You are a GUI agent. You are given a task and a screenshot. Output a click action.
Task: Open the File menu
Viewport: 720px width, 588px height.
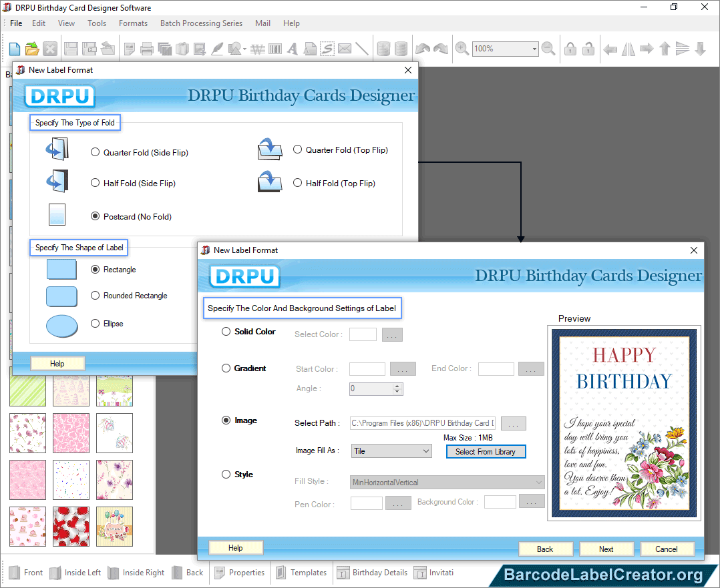(16, 23)
